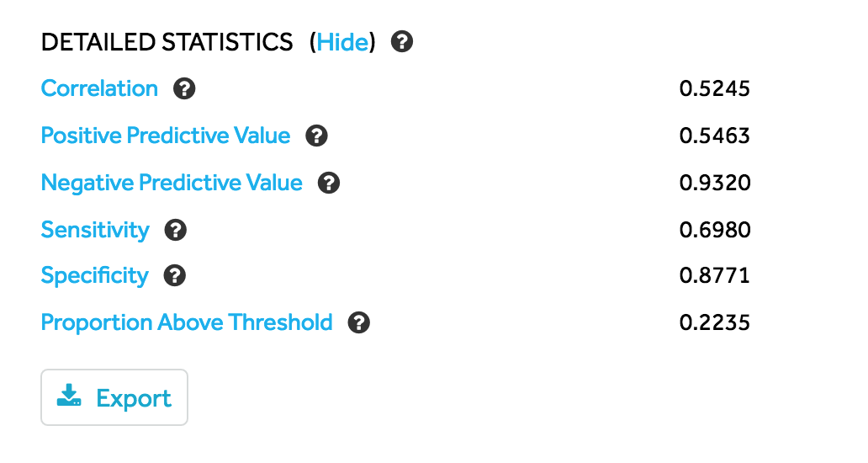
Task: Open the help icon next to Correlation
Action: click(x=184, y=88)
